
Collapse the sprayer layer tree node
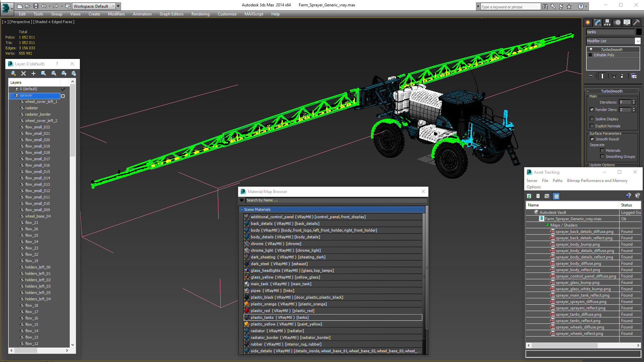tap(11, 96)
